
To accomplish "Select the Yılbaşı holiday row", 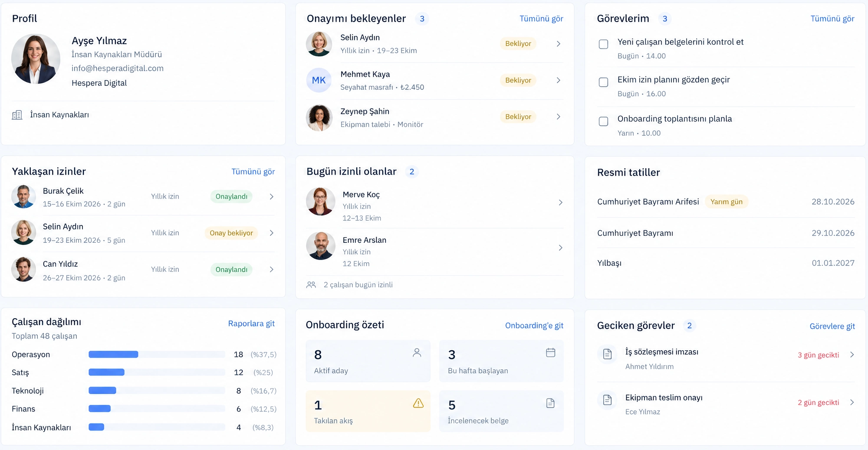I will [x=726, y=263].
